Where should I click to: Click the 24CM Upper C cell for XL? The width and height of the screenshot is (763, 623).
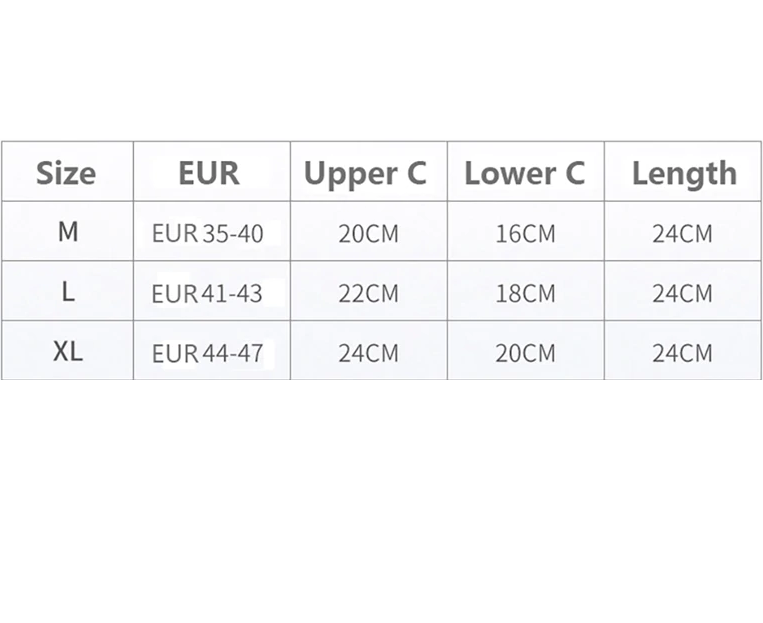click(x=368, y=353)
